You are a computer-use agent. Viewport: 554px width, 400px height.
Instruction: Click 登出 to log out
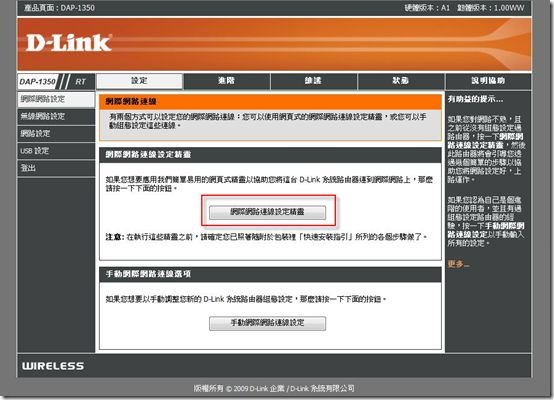click(56, 168)
